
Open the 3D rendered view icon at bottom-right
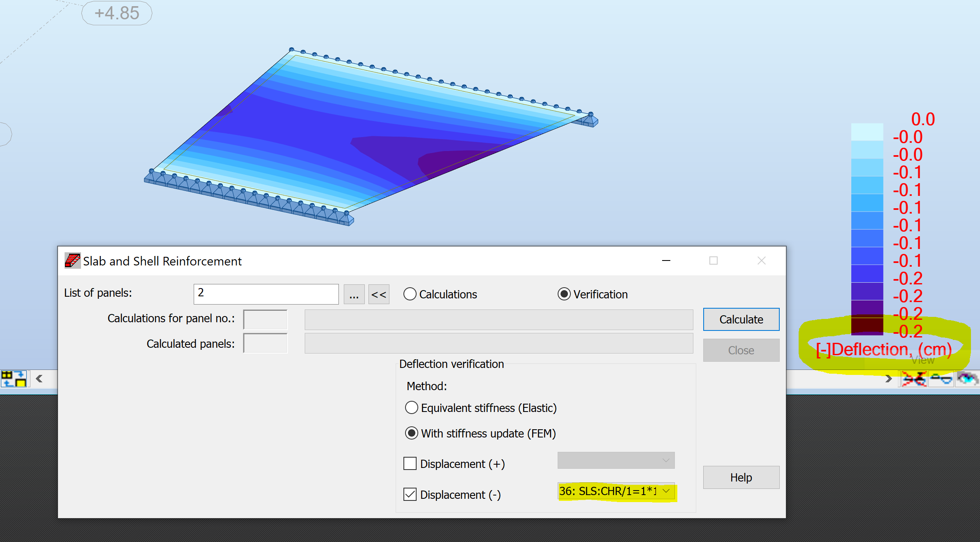click(x=968, y=379)
